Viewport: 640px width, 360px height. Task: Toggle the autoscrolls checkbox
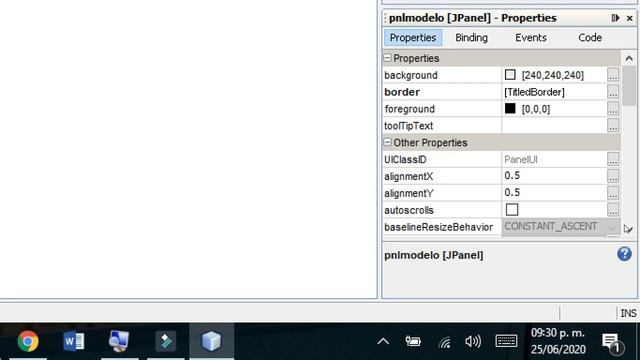point(511,210)
